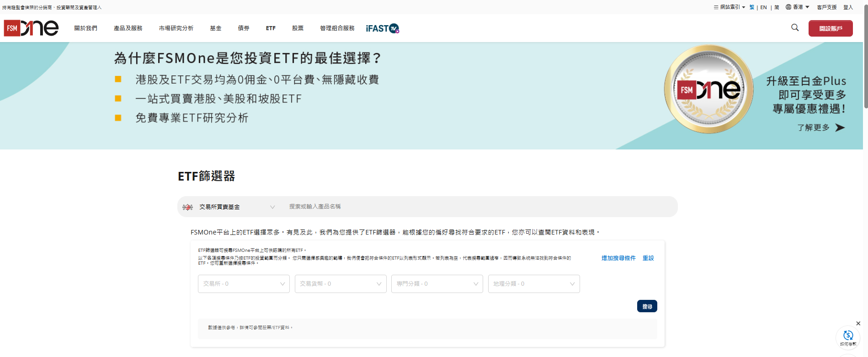Close the floating help widget

[858, 323]
